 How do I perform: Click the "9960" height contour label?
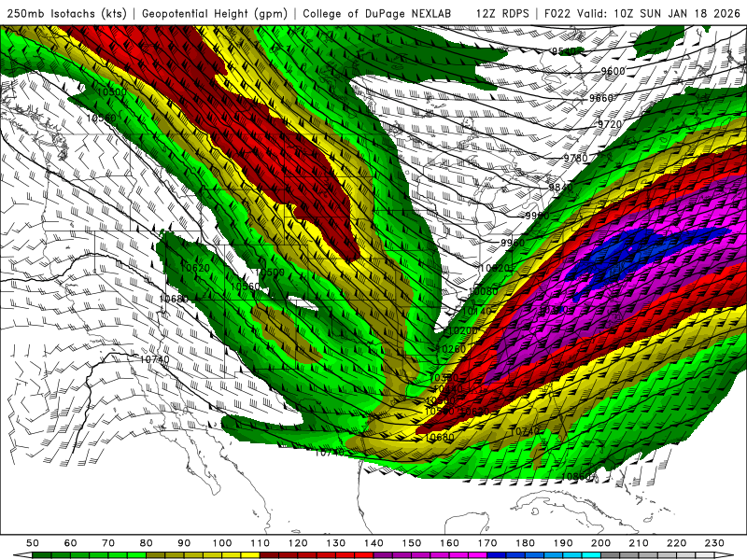(x=512, y=243)
